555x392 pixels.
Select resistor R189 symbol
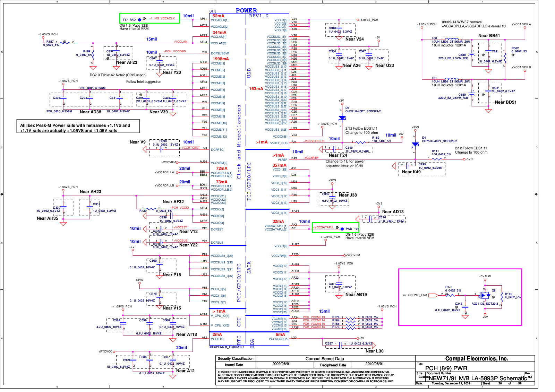click(x=360, y=142)
